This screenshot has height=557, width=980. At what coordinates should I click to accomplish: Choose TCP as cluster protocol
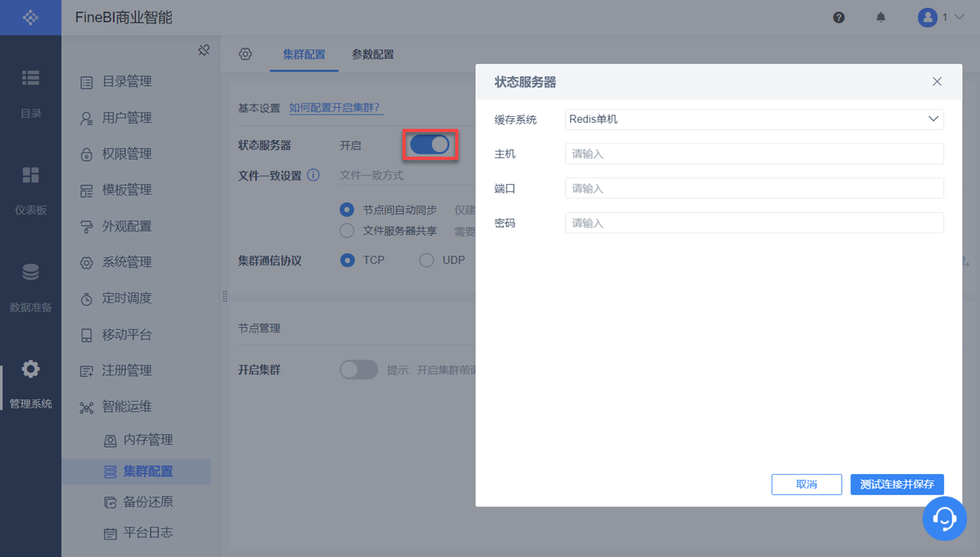(x=347, y=260)
